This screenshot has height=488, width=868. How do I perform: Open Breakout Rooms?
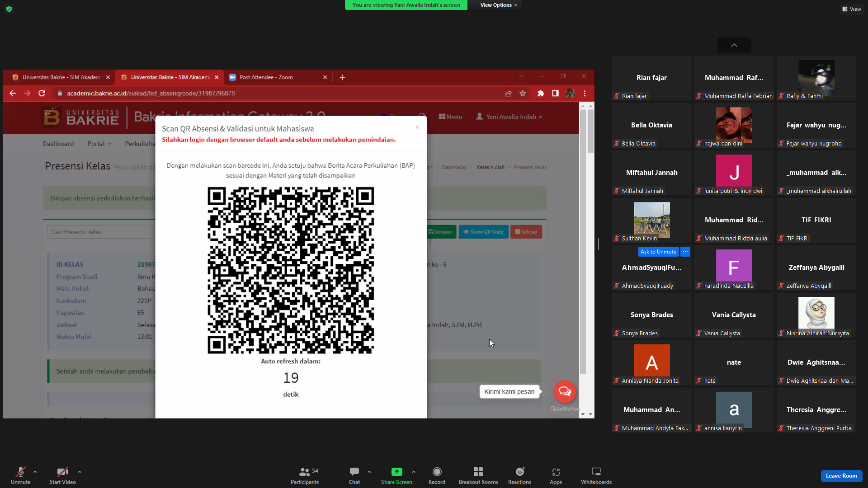pos(478,475)
